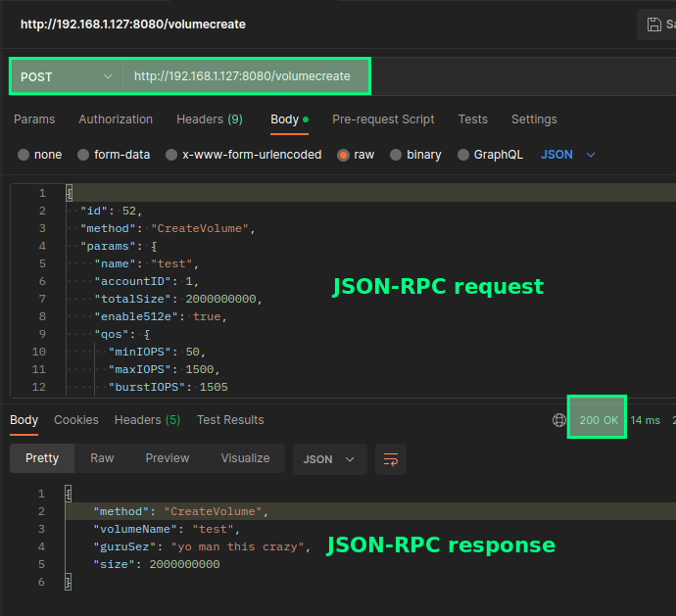
Task: Click the "accountID": 1 line
Action: point(147,281)
